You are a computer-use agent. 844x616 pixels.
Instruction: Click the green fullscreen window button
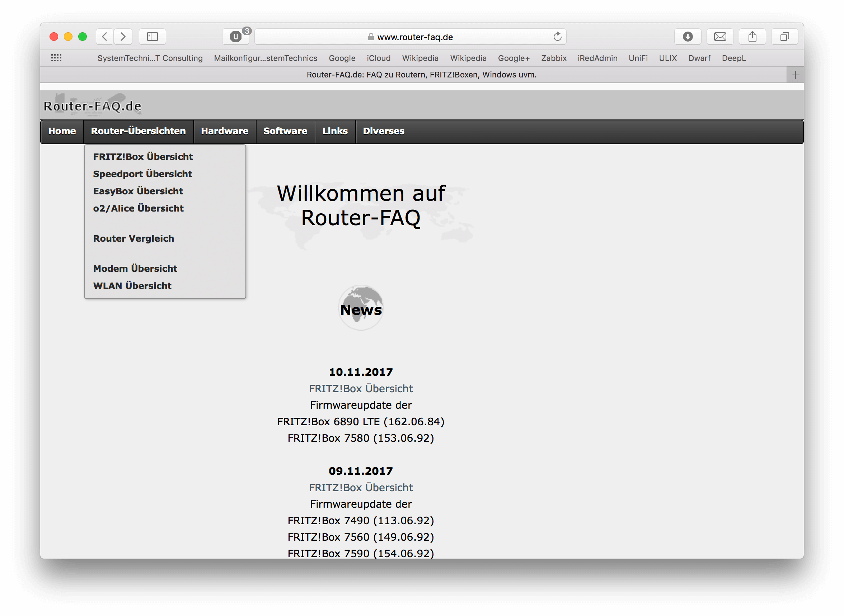tap(83, 37)
